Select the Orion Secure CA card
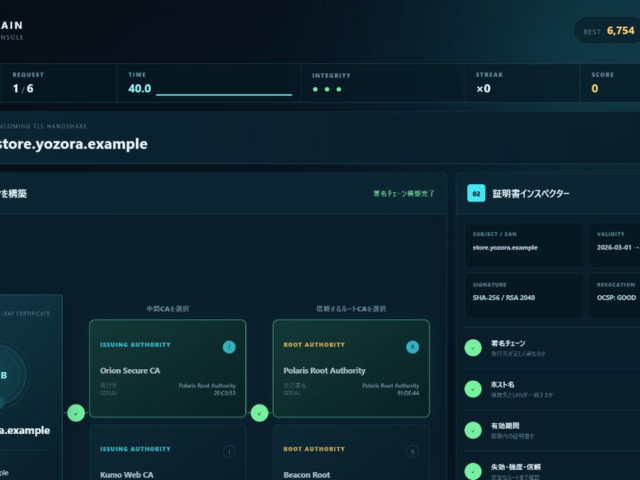Screen dimensions: 640x480 [167, 369]
